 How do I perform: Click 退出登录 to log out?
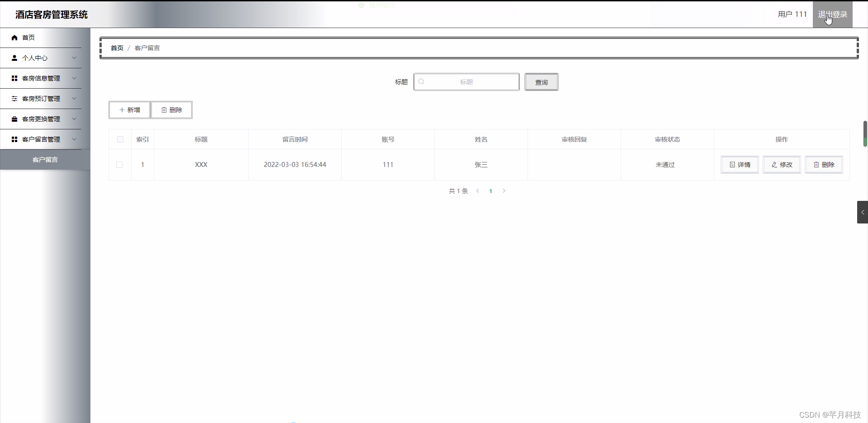click(832, 14)
